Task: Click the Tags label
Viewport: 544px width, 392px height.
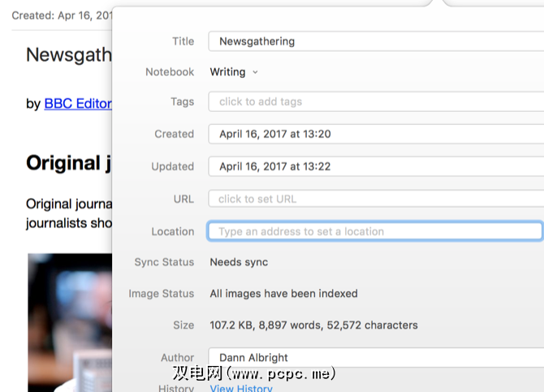Action: (x=182, y=102)
